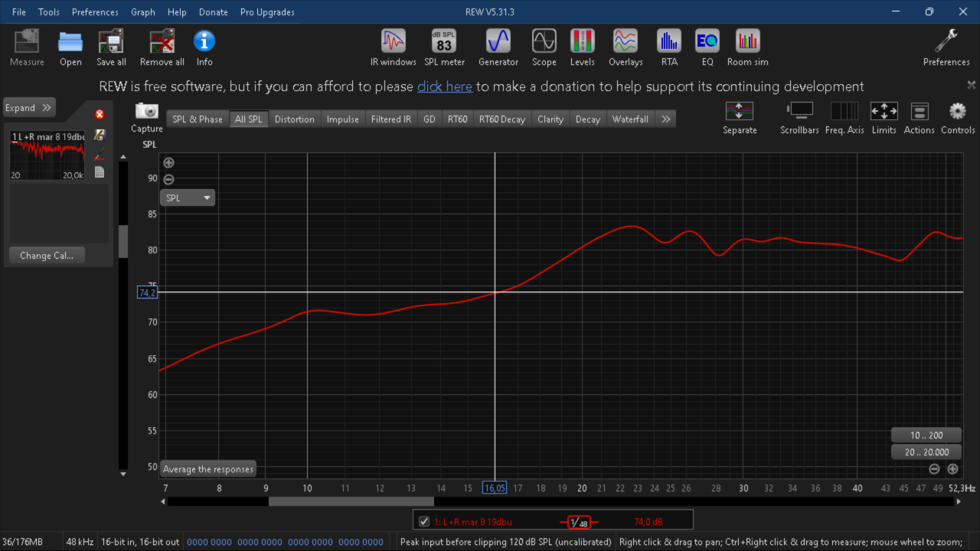Open the Help menu

pos(177,11)
